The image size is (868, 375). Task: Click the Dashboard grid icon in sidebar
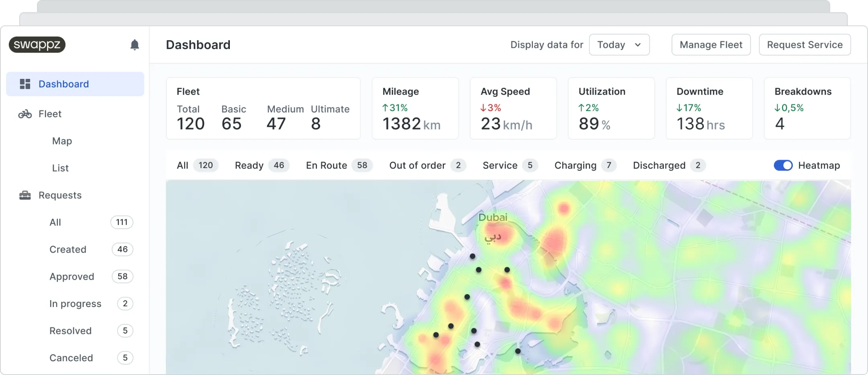click(x=25, y=84)
